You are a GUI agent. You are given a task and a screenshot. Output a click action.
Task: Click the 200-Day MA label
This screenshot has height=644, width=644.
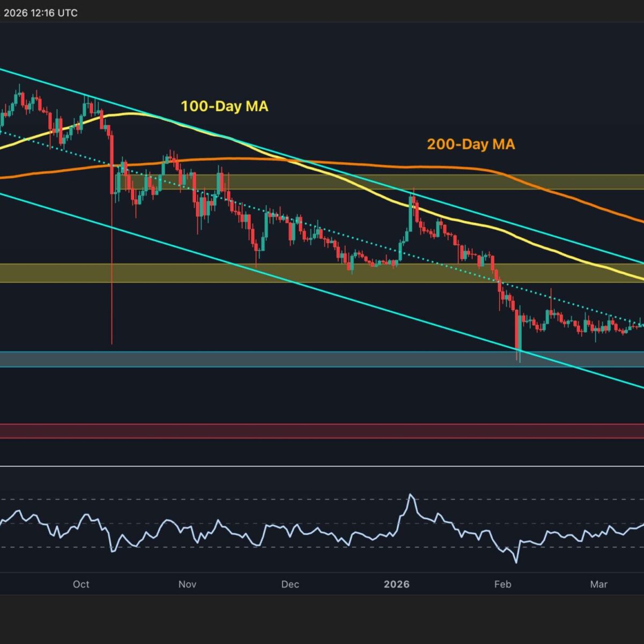point(471,144)
